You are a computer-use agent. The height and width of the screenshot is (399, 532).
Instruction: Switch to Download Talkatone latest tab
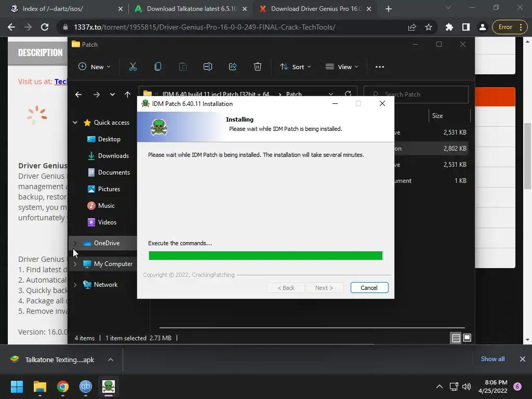tap(191, 9)
